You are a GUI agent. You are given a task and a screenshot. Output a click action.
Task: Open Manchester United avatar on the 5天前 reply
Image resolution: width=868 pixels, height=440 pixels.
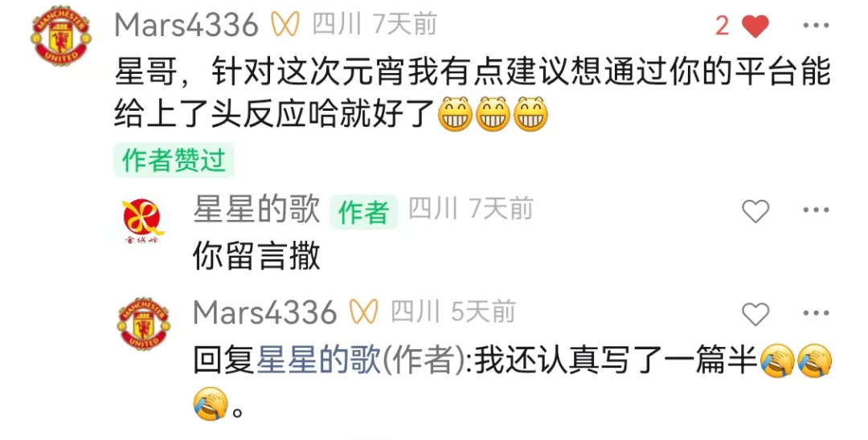click(x=143, y=324)
